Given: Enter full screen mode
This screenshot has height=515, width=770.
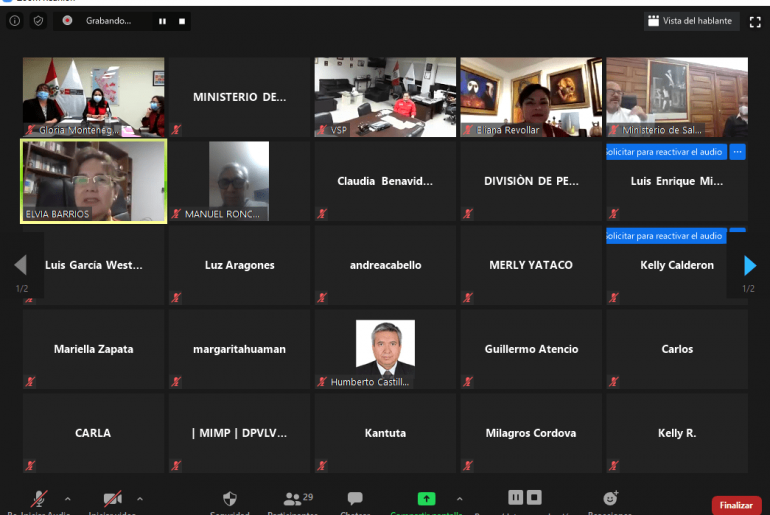Looking at the screenshot, I should click(x=755, y=21).
